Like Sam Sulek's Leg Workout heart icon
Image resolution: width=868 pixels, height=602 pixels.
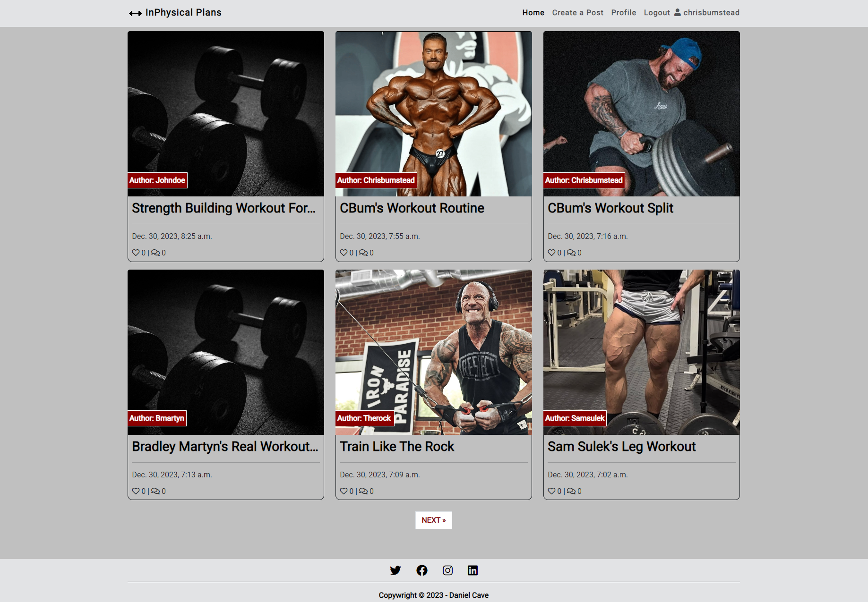[551, 491]
